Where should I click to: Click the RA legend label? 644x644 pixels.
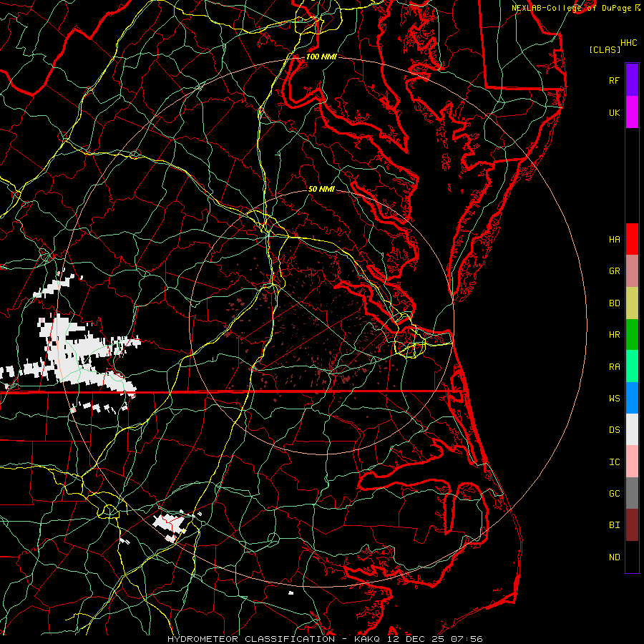pos(614,367)
